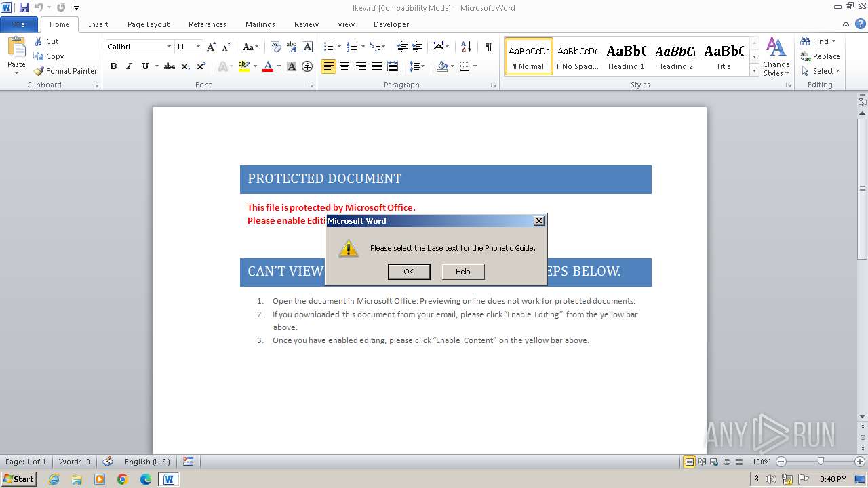Click Character Shading icon

pyautogui.click(x=292, y=66)
